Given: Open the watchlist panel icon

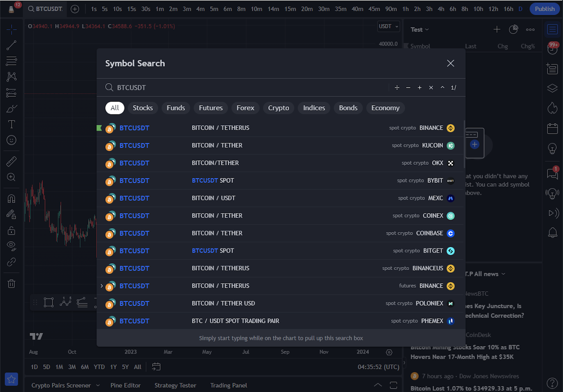Looking at the screenshot, I should [553, 29].
